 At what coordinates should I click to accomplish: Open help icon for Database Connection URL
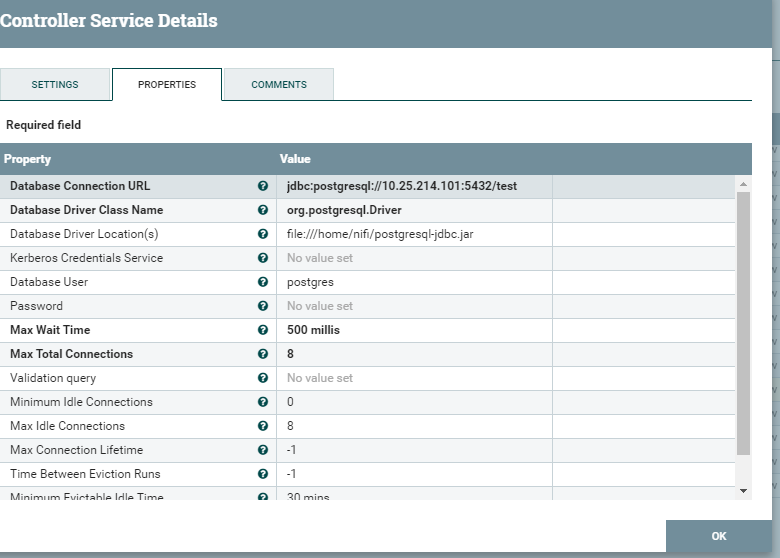coord(263,186)
